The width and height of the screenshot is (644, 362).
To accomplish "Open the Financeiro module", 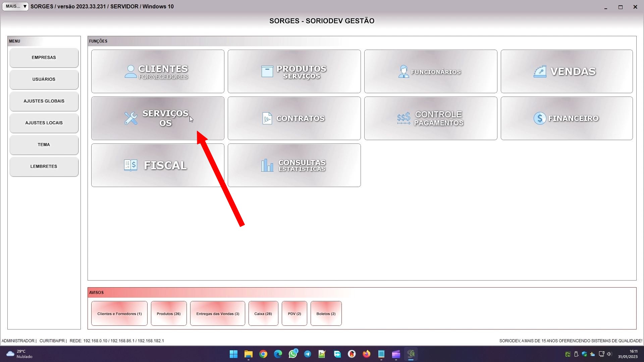I will tap(567, 118).
